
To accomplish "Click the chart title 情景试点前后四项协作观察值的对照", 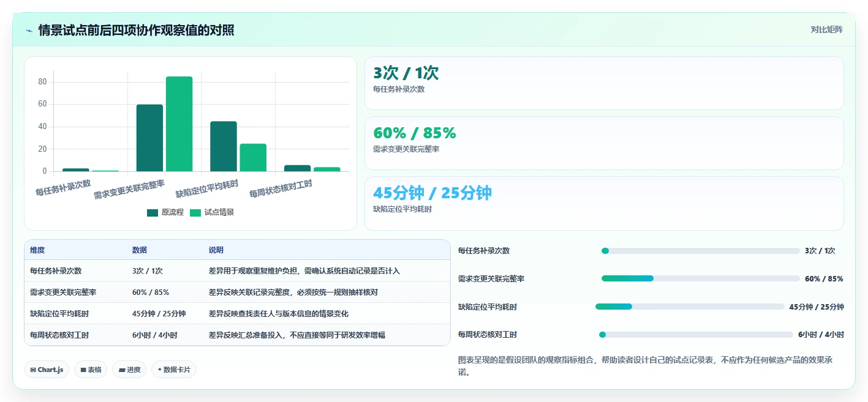I will [136, 30].
